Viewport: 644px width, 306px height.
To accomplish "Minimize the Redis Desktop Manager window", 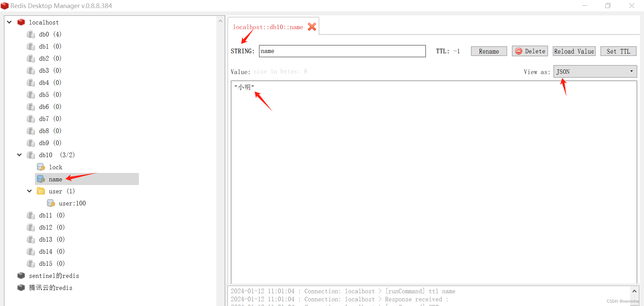I will pyautogui.click(x=585, y=6).
